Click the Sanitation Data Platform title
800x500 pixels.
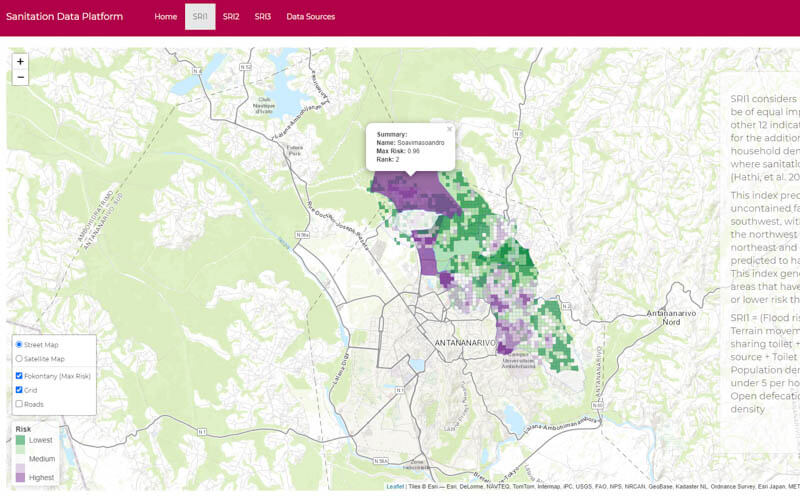coord(65,17)
